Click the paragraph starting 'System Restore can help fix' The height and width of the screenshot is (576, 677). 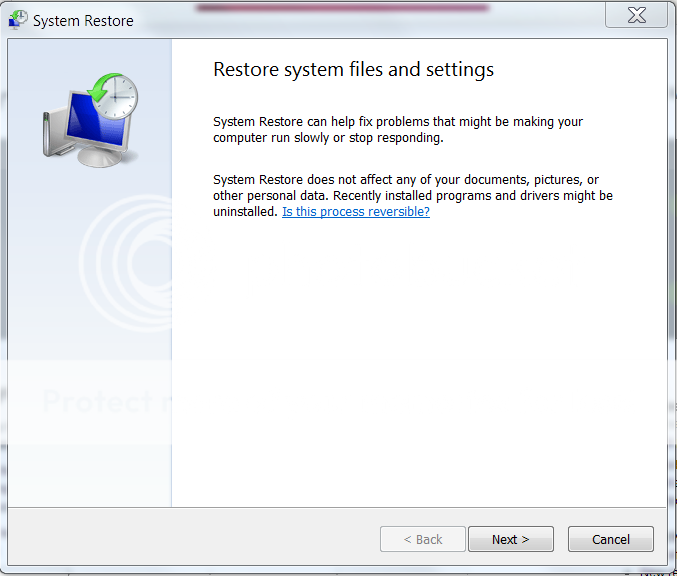[398, 130]
